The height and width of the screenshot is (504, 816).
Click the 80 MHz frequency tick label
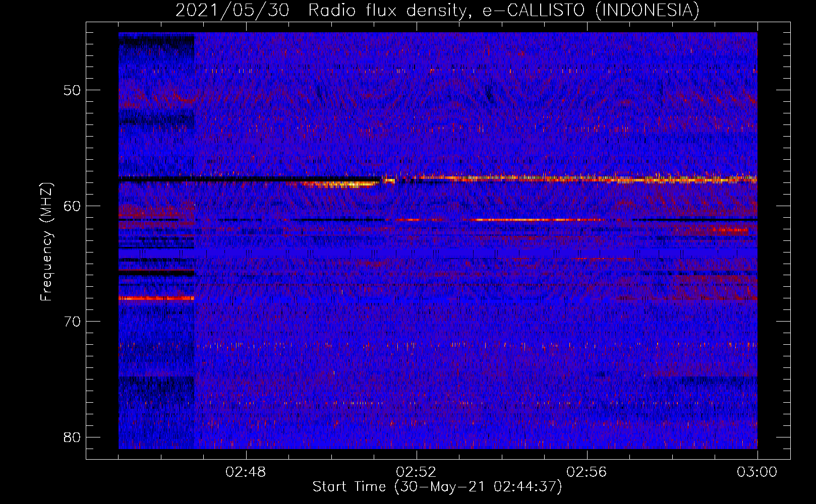point(72,437)
